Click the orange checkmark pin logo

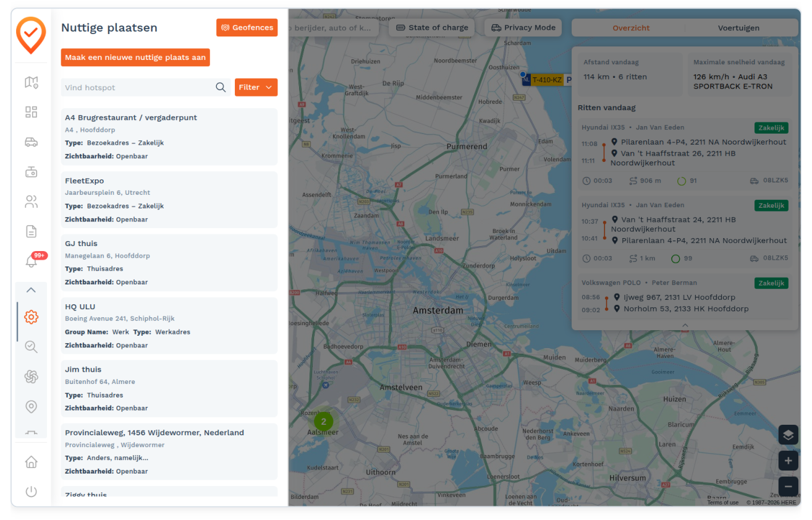click(31, 35)
